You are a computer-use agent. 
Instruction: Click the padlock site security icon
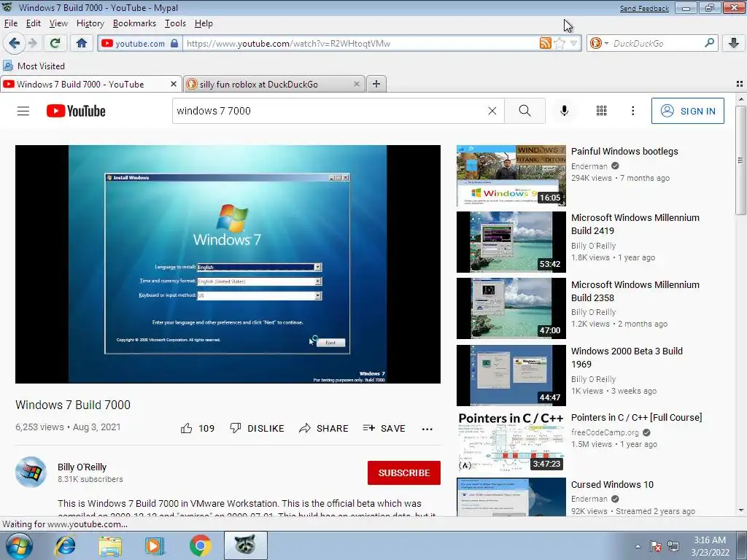click(x=174, y=43)
